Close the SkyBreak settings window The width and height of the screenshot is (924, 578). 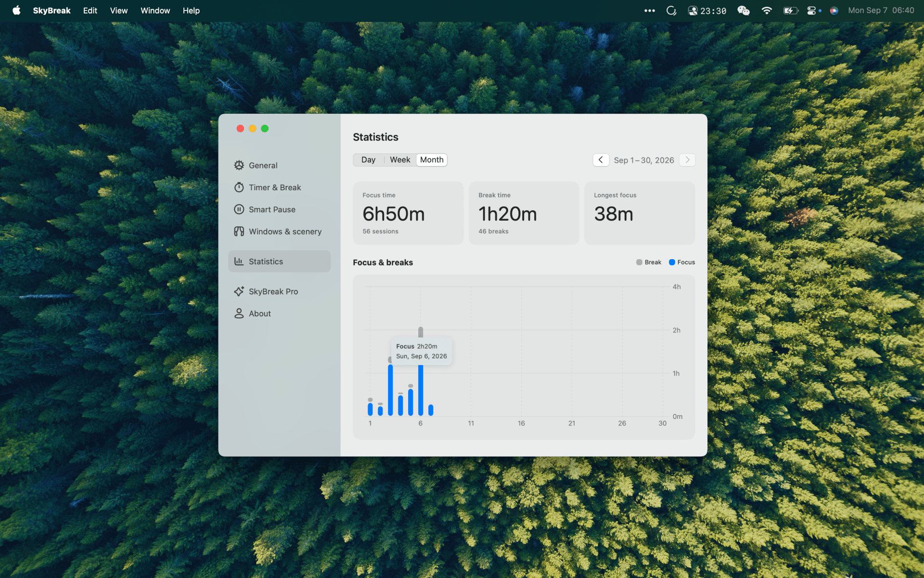pos(240,129)
